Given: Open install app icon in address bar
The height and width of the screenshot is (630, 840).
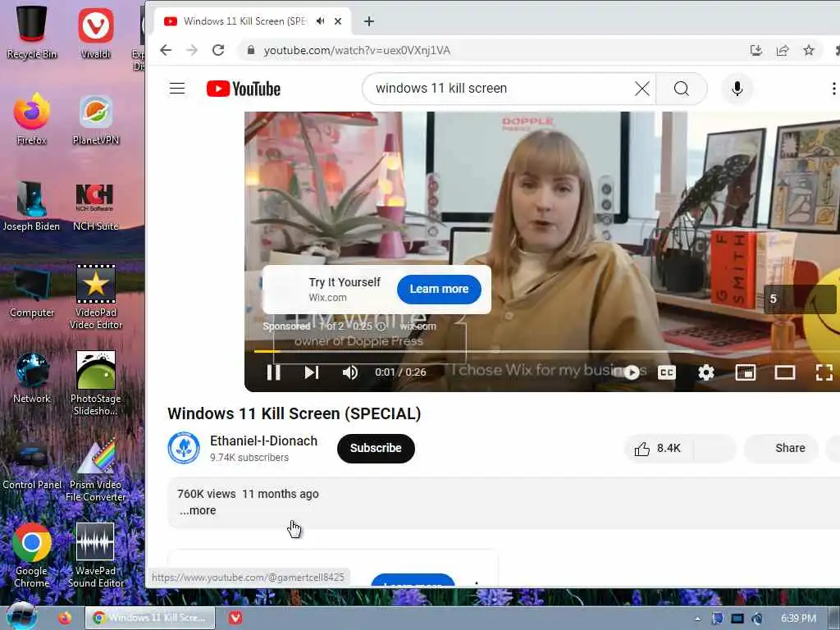Looking at the screenshot, I should point(756,50).
